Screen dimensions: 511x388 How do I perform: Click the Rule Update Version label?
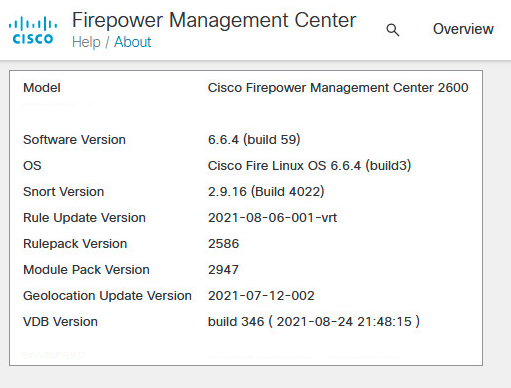[84, 218]
